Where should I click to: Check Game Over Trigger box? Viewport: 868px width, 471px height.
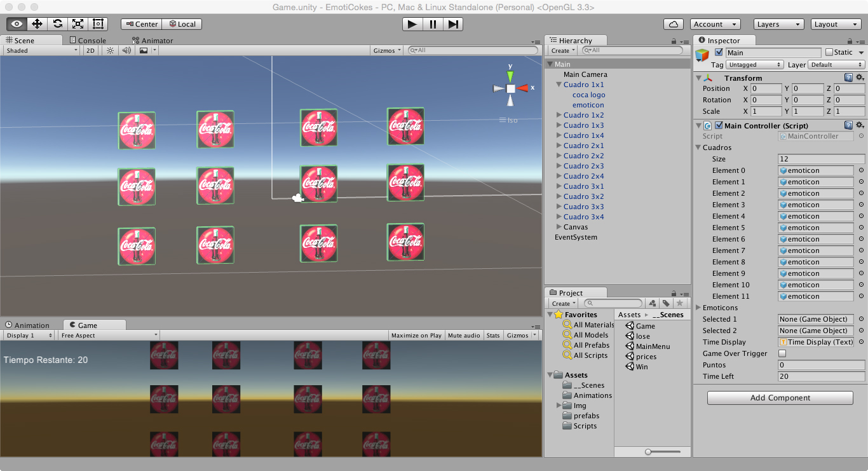782,353
